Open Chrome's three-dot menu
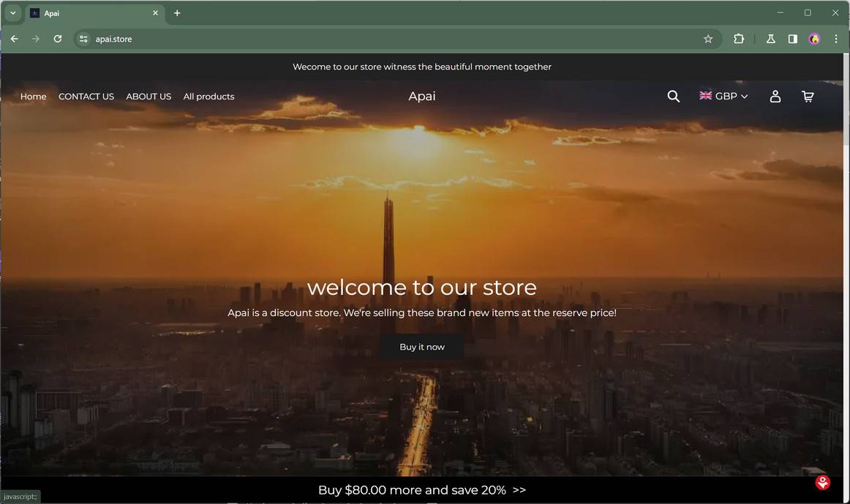850x504 pixels. 836,39
